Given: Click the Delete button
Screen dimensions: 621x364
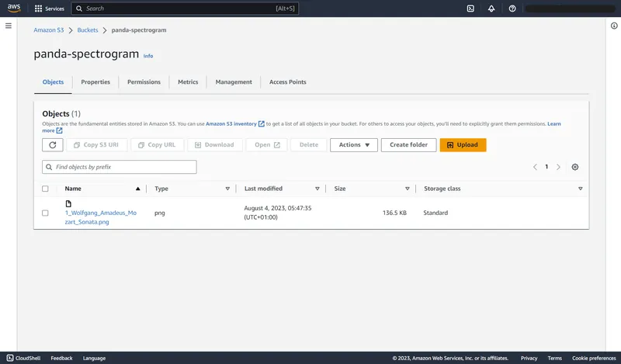Looking at the screenshot, I should tap(308, 145).
